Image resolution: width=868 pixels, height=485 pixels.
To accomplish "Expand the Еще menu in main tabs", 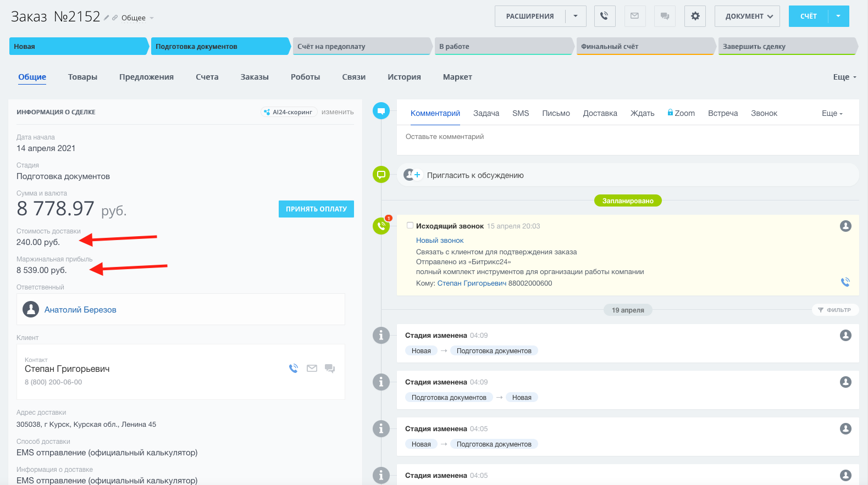I will pos(844,77).
